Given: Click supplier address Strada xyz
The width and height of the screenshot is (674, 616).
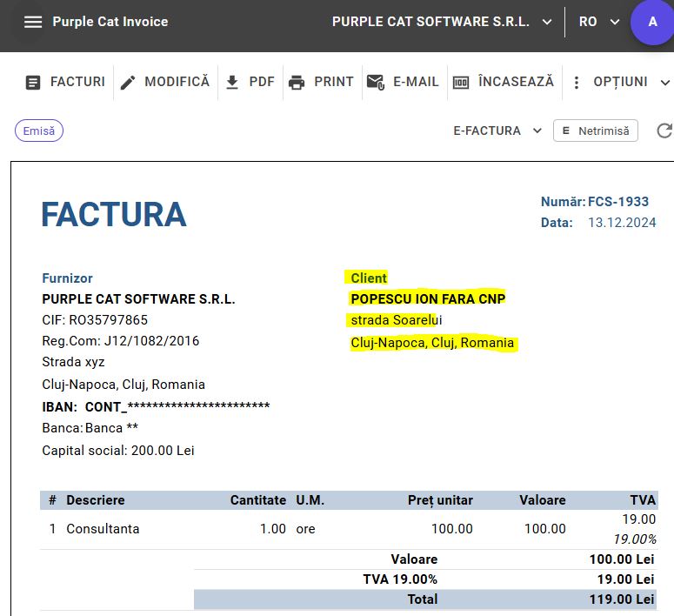Looking at the screenshot, I should (x=74, y=362).
